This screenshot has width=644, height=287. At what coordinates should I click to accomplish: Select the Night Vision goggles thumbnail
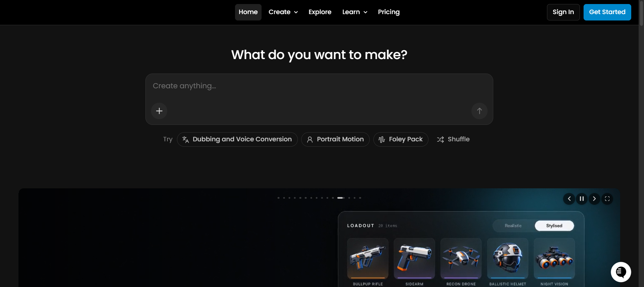click(x=554, y=258)
